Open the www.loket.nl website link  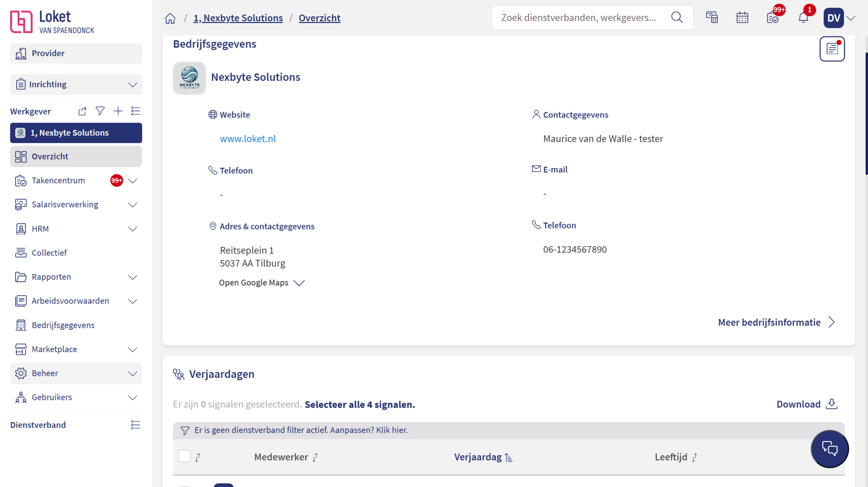248,139
